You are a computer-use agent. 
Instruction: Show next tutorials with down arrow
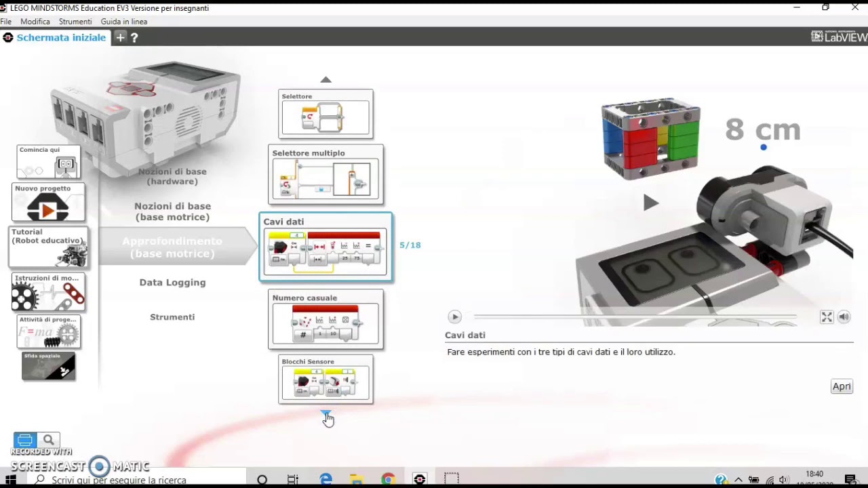tap(326, 413)
